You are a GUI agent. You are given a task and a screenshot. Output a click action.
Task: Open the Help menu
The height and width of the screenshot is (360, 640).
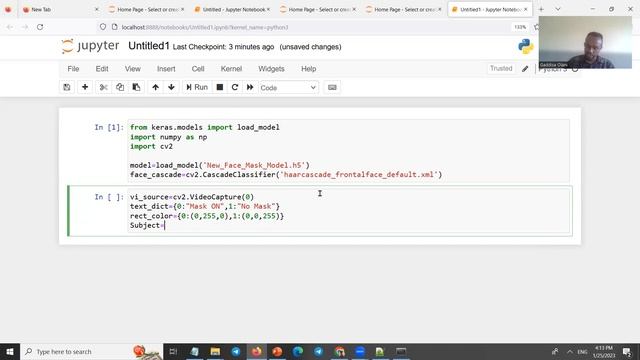pyautogui.click(x=309, y=69)
